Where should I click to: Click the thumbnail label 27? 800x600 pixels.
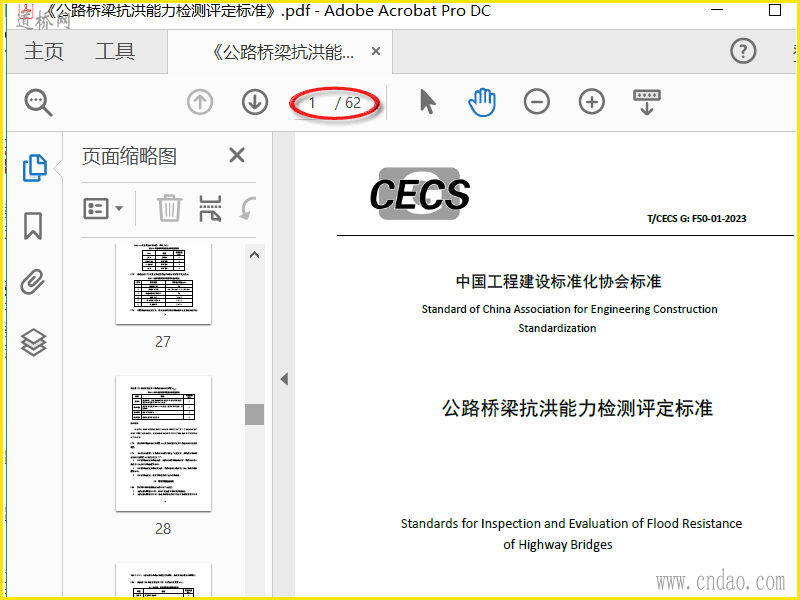(163, 341)
